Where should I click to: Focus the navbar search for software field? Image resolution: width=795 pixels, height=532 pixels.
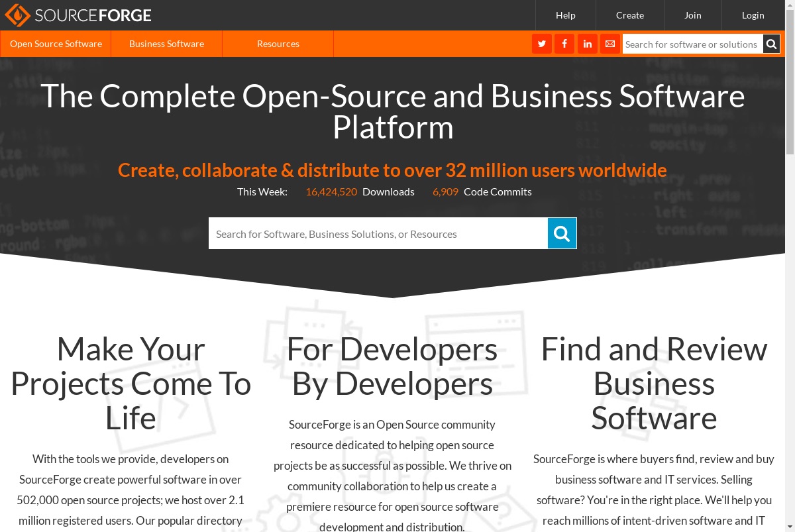[693, 44]
